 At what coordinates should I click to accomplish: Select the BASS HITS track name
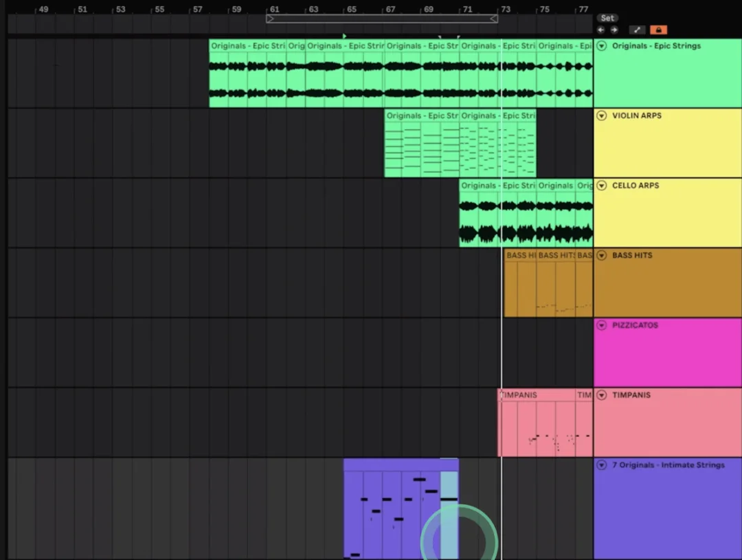[x=632, y=255]
